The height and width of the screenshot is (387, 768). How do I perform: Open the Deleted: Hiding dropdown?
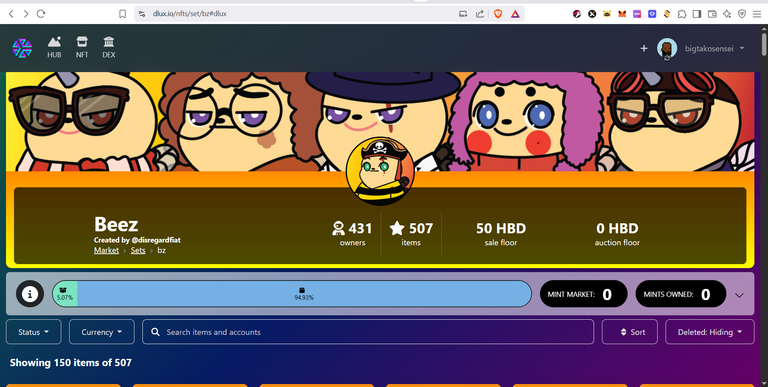click(x=709, y=332)
